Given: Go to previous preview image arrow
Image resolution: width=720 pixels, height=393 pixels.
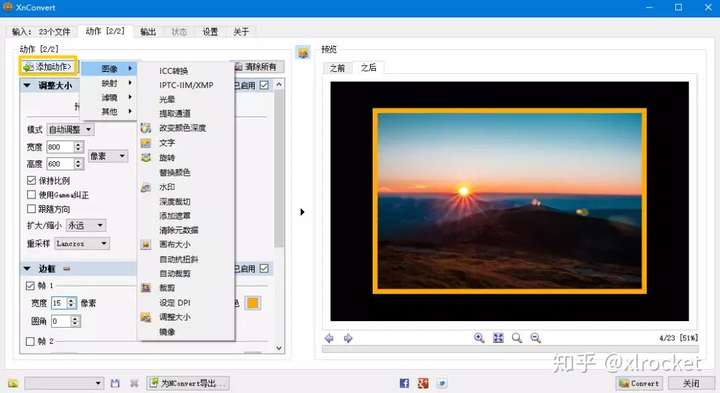Looking at the screenshot, I should point(329,338).
